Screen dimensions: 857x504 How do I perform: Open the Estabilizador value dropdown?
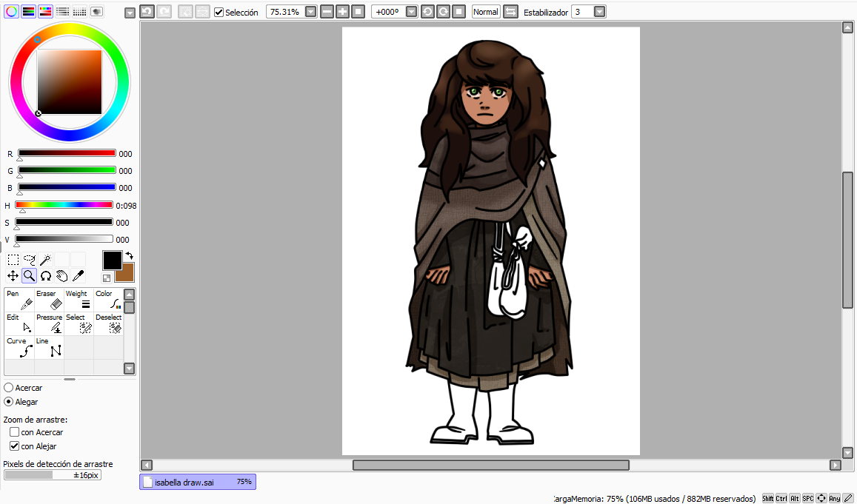click(x=599, y=11)
